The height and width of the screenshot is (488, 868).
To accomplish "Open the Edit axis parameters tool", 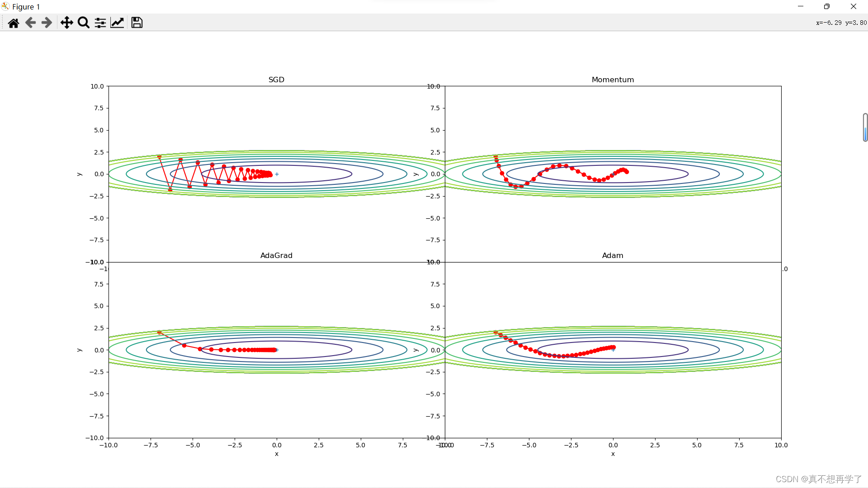I will coord(117,23).
